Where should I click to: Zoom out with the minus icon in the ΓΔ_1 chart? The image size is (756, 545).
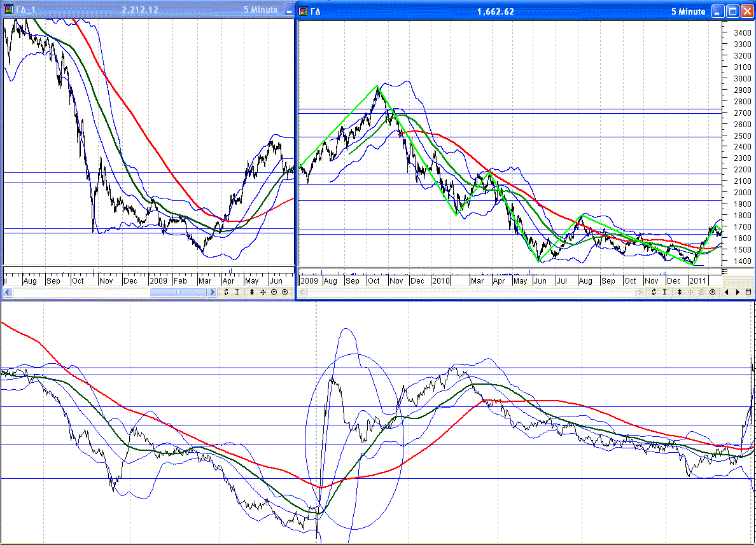pos(274,292)
